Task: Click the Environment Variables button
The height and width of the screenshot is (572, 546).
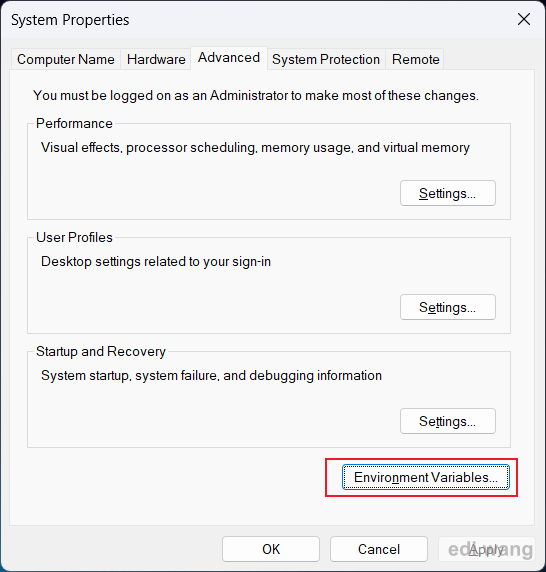Action: click(426, 477)
